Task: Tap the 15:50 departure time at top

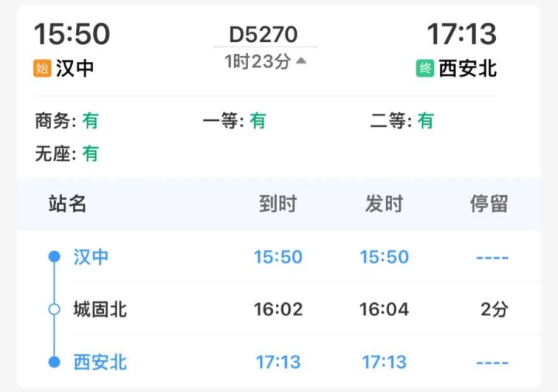Action: [x=71, y=34]
